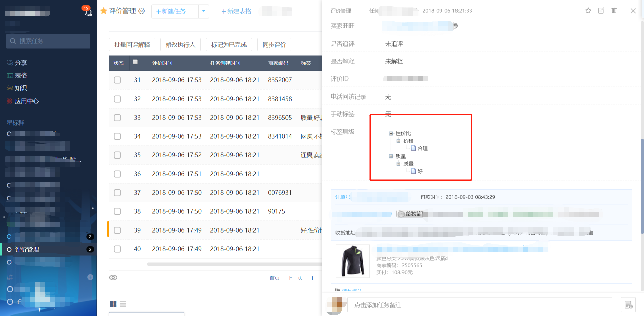Open 应用中心 in the sidebar
The image size is (644, 316).
tap(26, 101)
